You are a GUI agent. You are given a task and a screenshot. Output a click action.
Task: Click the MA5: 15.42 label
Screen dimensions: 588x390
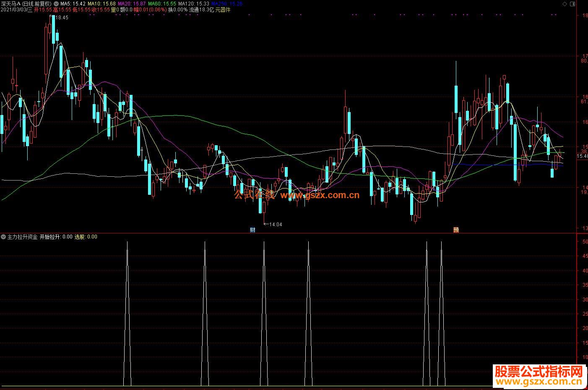73,4
